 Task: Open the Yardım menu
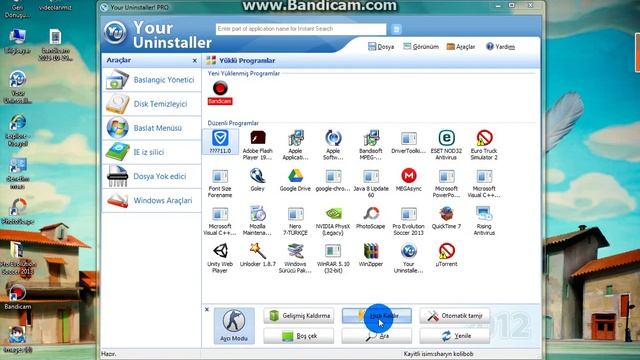[x=500, y=47]
